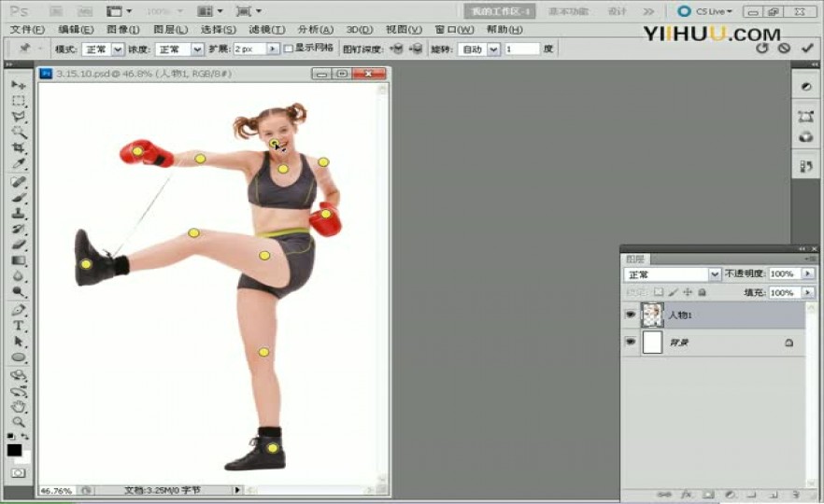Choose the Rectangular Marquee tool
This screenshot has height=504, width=824.
coord(19,101)
